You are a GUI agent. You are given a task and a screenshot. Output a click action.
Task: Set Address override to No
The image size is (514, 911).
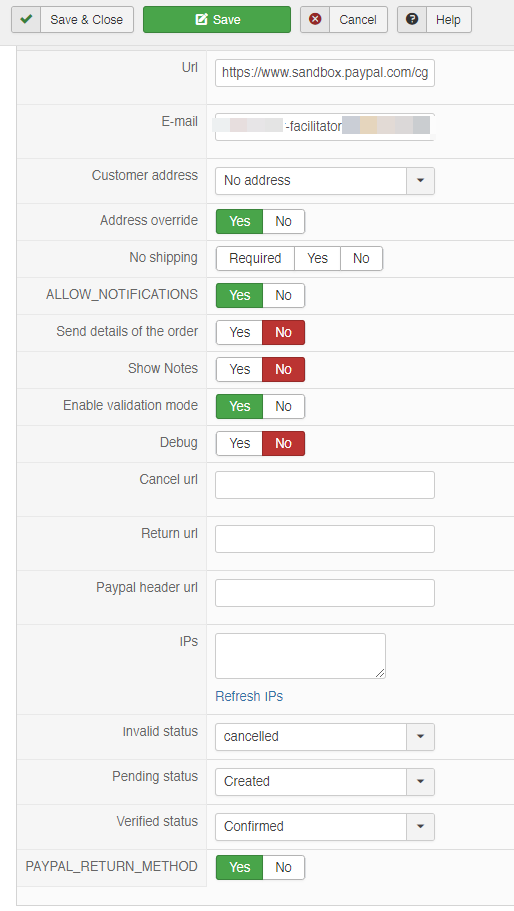coord(283,221)
